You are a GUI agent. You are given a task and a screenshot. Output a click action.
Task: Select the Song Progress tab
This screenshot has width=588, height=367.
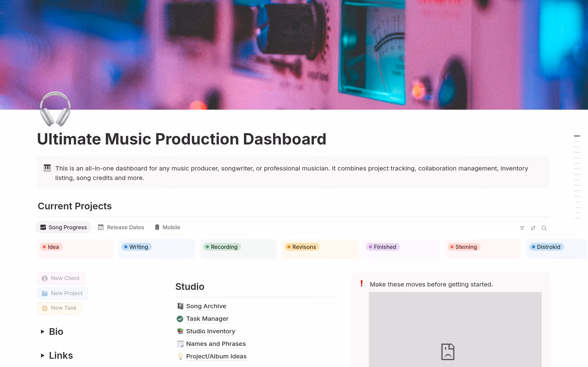(64, 227)
